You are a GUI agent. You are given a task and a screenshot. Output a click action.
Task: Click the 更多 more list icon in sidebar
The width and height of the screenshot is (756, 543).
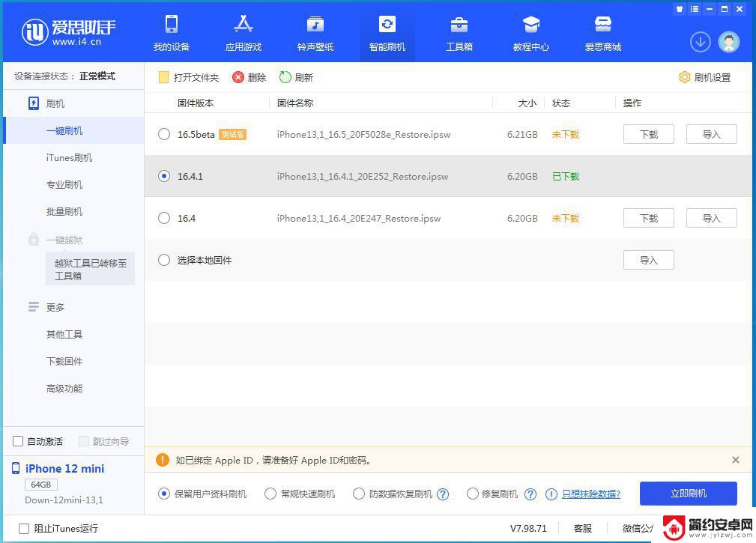(33, 307)
